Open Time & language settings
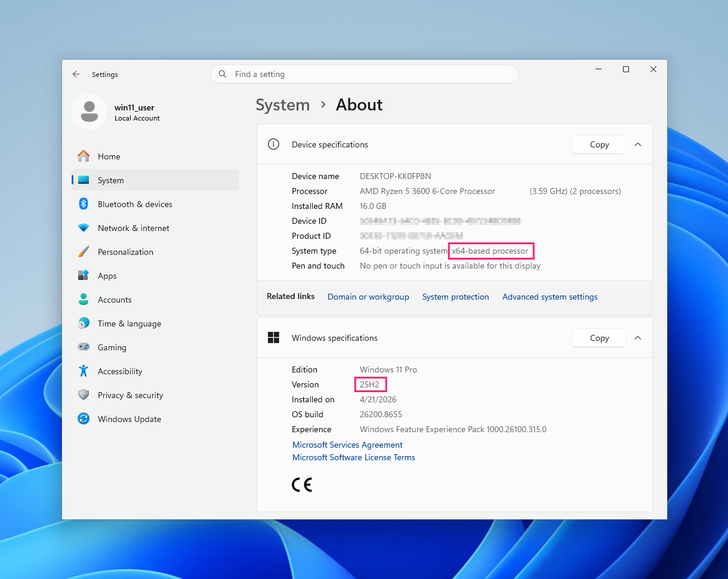This screenshot has height=579, width=728. coord(155,324)
